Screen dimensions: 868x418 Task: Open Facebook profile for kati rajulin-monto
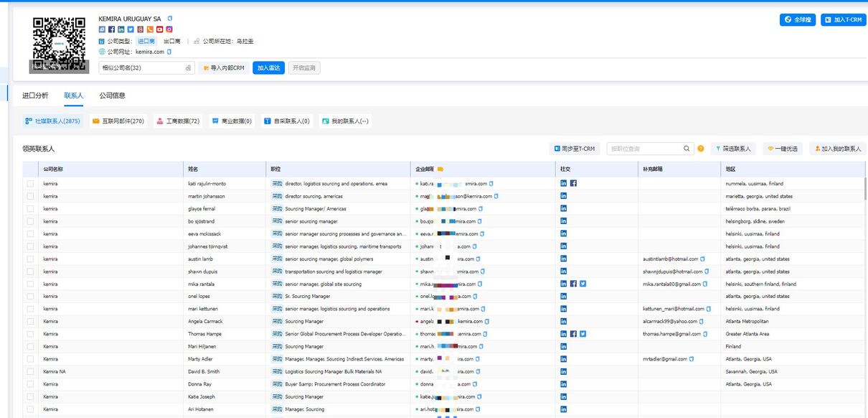point(573,183)
